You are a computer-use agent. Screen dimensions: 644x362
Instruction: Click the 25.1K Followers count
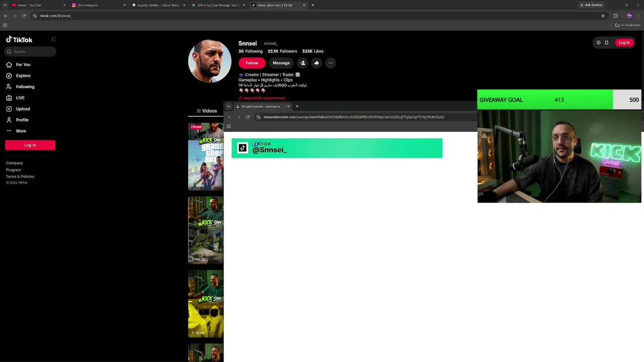[282, 51]
